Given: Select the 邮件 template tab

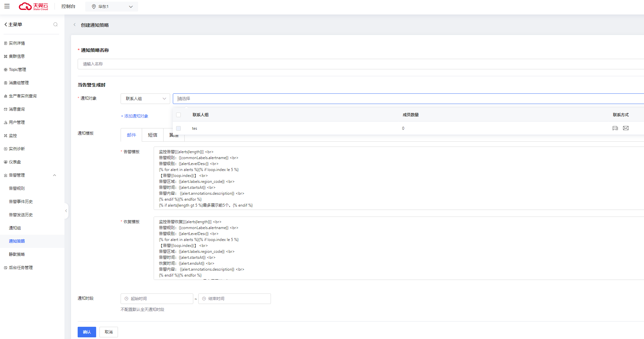Looking at the screenshot, I should [131, 135].
